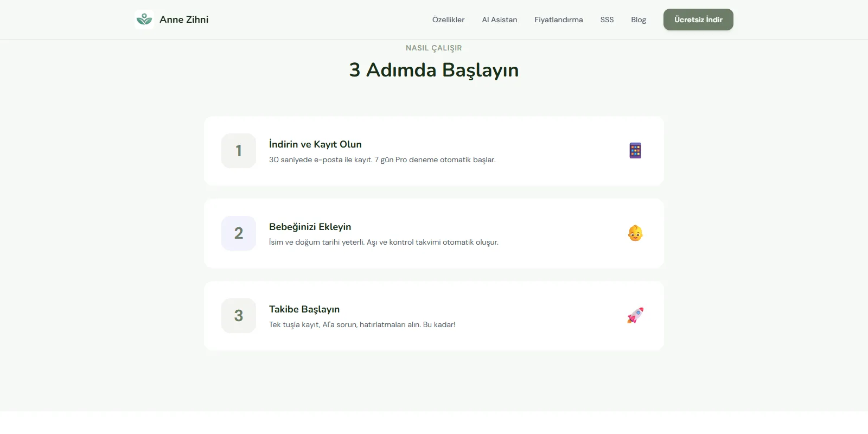Screen dimensions: 868x434
Task: Click the phone icon in step 1 card
Action: [635, 151]
